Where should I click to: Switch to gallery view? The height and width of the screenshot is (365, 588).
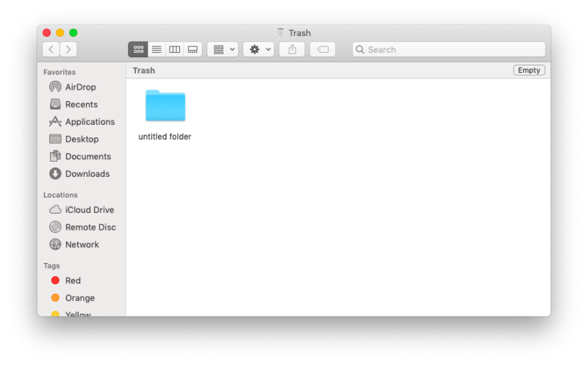[193, 49]
